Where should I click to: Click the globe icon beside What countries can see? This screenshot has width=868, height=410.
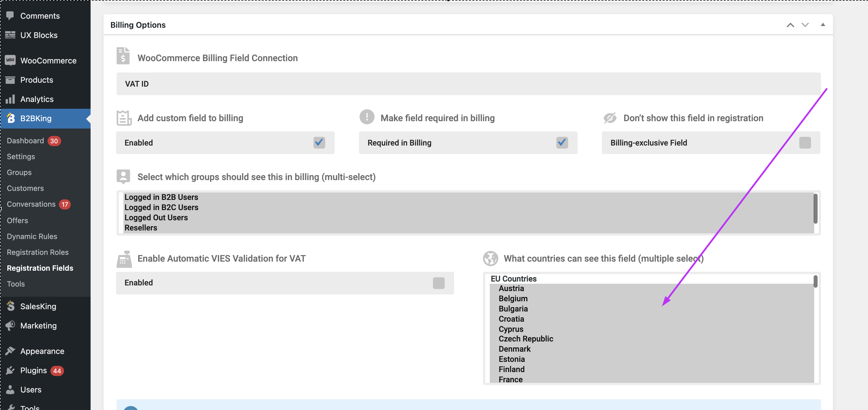pyautogui.click(x=490, y=259)
